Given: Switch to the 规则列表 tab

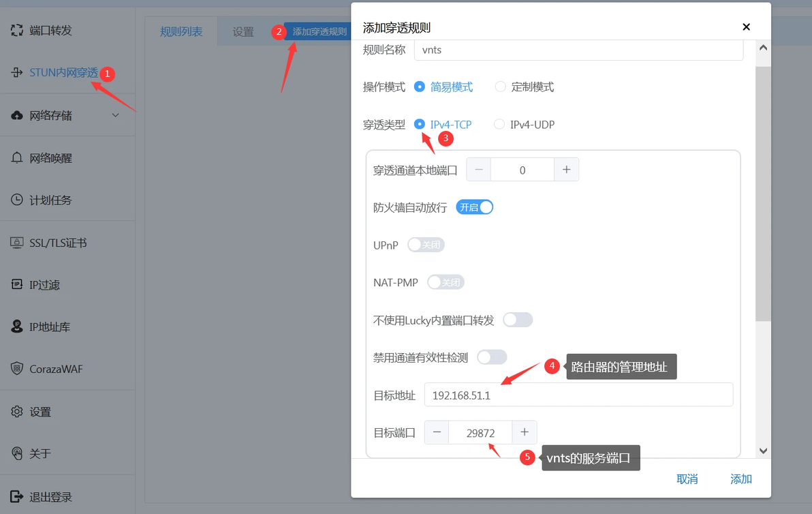Looking at the screenshot, I should coord(181,31).
